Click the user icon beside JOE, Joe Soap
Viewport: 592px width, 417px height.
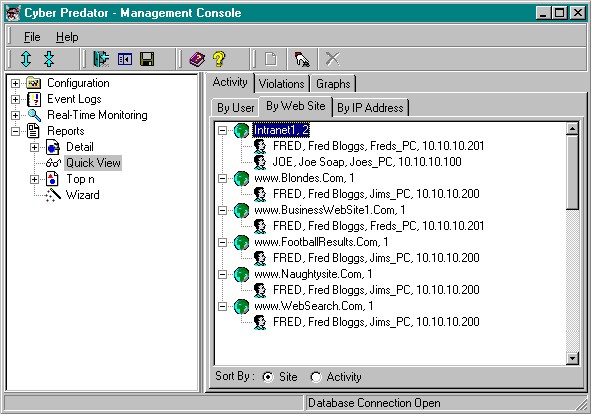pyautogui.click(x=260, y=162)
